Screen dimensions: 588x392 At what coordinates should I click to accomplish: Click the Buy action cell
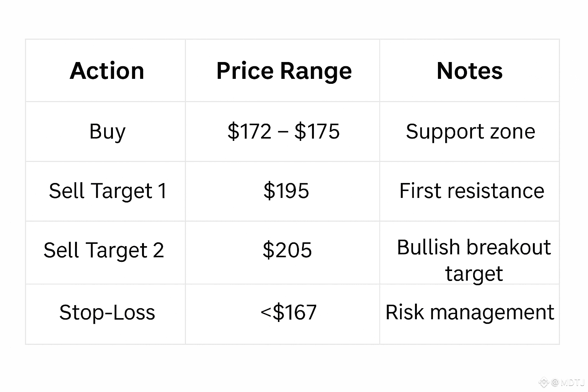click(107, 132)
